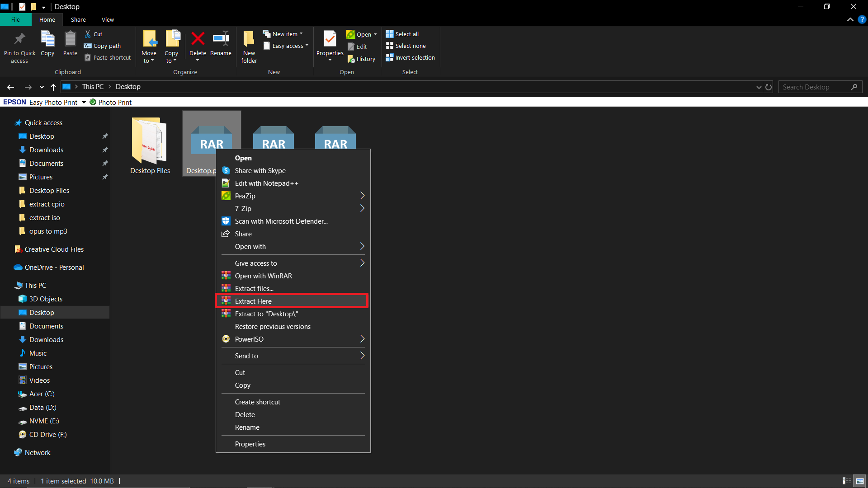Screen dimensions: 868x488
Task: Refresh the Desktop folder view
Action: point(769,87)
